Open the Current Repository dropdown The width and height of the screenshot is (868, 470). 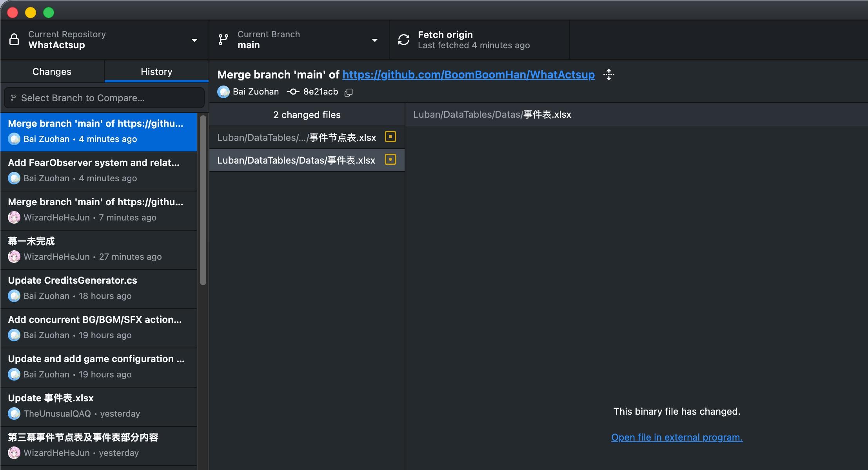[194, 40]
